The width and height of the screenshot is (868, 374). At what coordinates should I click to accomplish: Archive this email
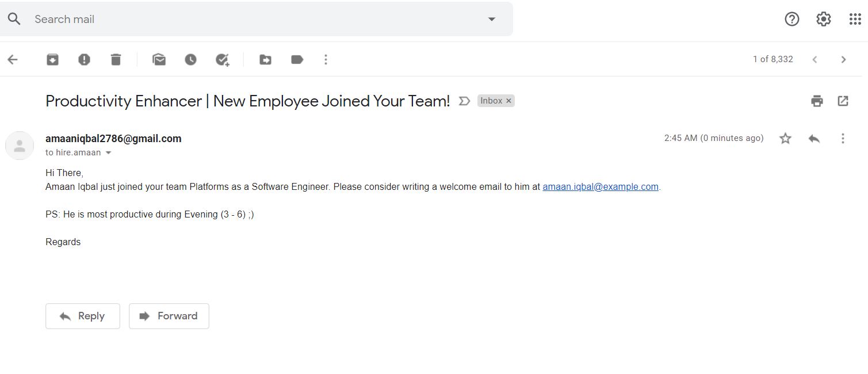click(x=52, y=59)
